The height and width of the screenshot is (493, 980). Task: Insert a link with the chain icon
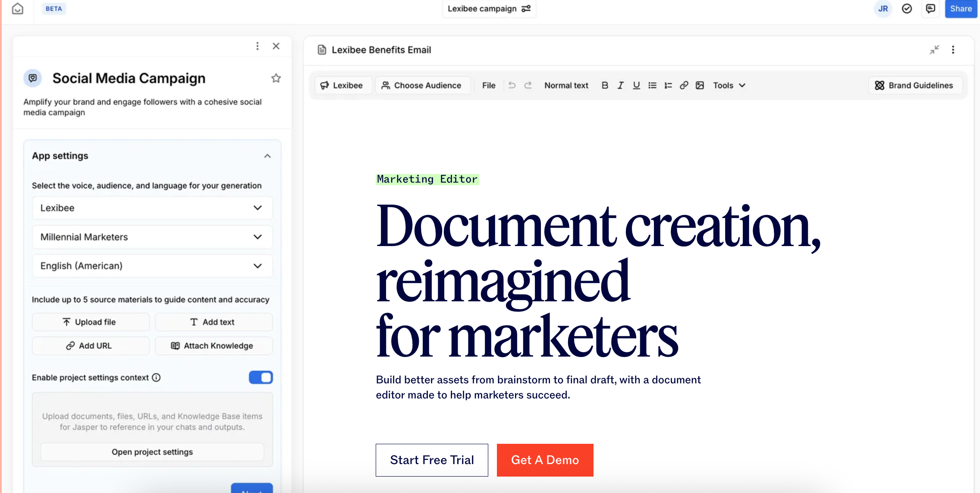[x=684, y=85]
